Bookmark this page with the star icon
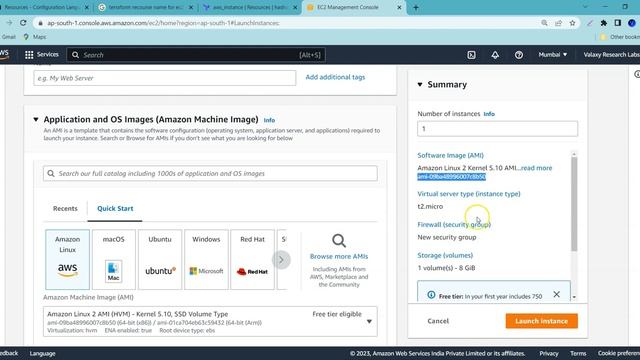 572,23
